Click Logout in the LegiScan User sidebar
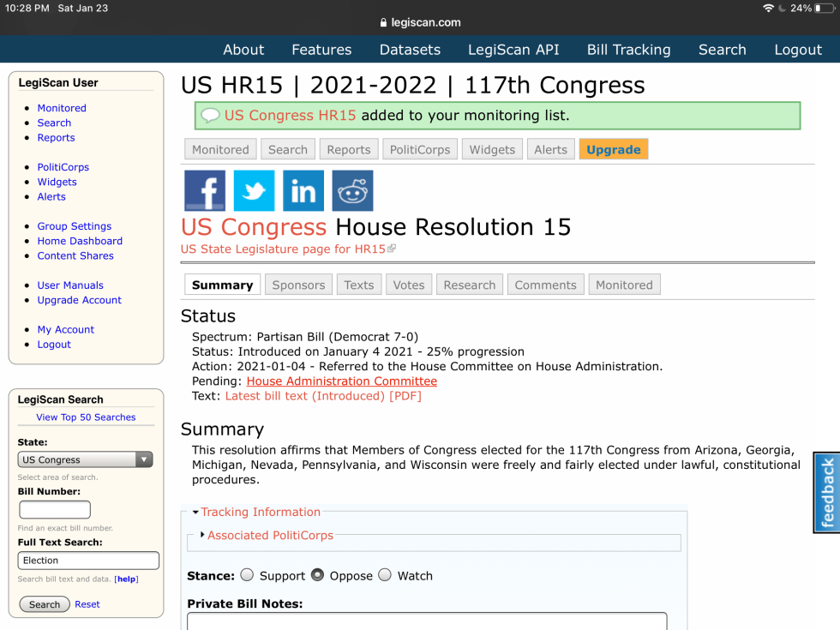 [x=53, y=345]
